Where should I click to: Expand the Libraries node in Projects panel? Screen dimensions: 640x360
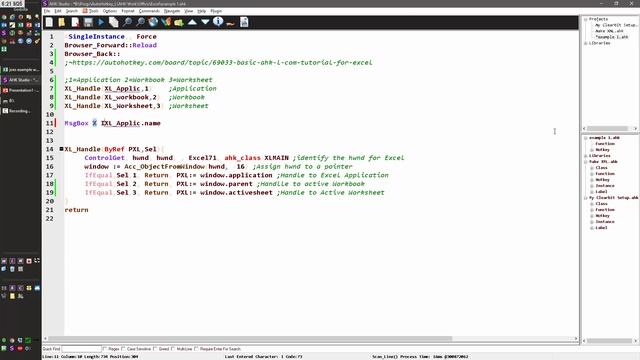pos(586,43)
